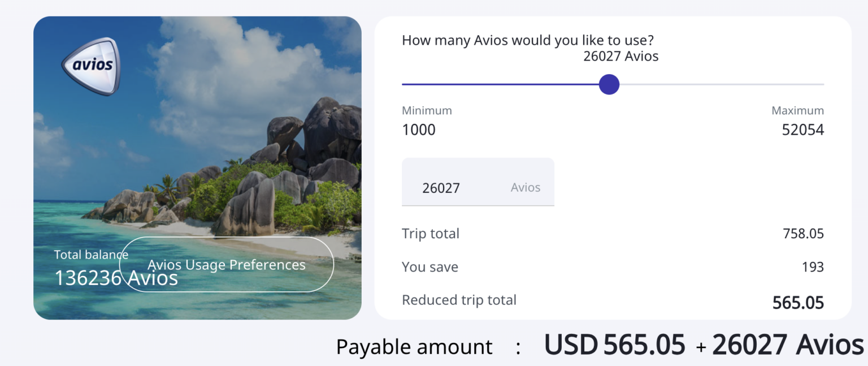Viewport: 868px width, 366px height.
Task: Open the Avios Usage Preferences panel
Action: [x=227, y=264]
